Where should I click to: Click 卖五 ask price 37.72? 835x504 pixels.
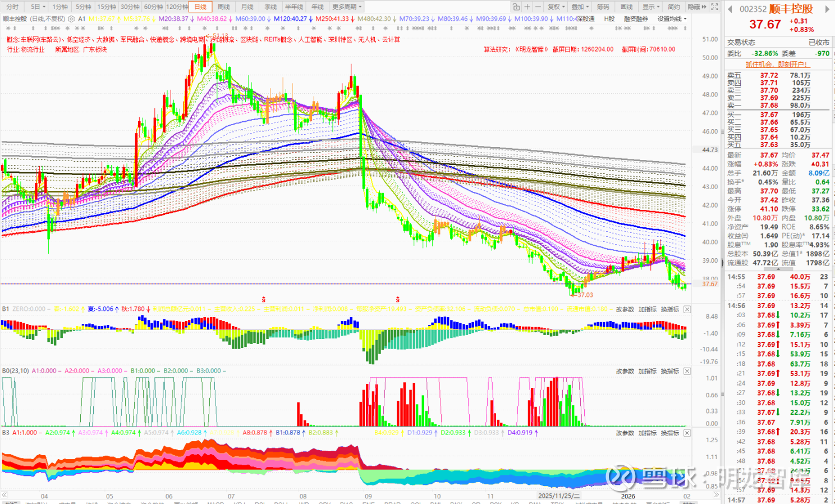pos(769,75)
